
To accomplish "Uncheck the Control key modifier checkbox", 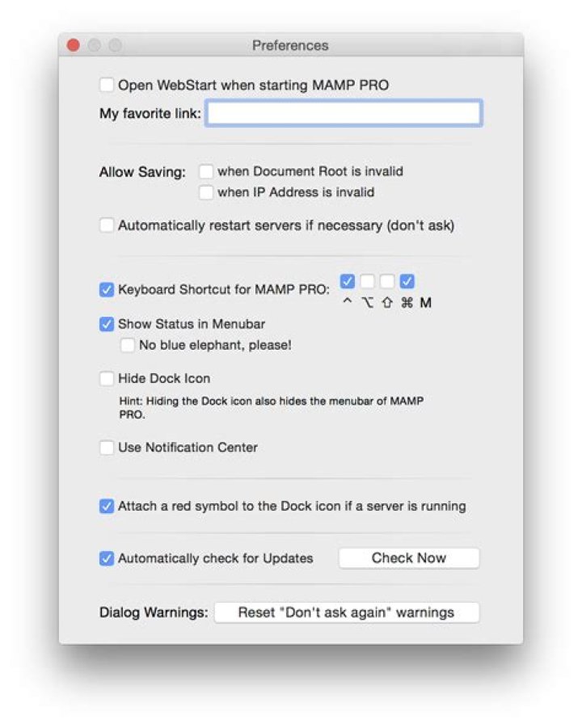I will point(348,281).
